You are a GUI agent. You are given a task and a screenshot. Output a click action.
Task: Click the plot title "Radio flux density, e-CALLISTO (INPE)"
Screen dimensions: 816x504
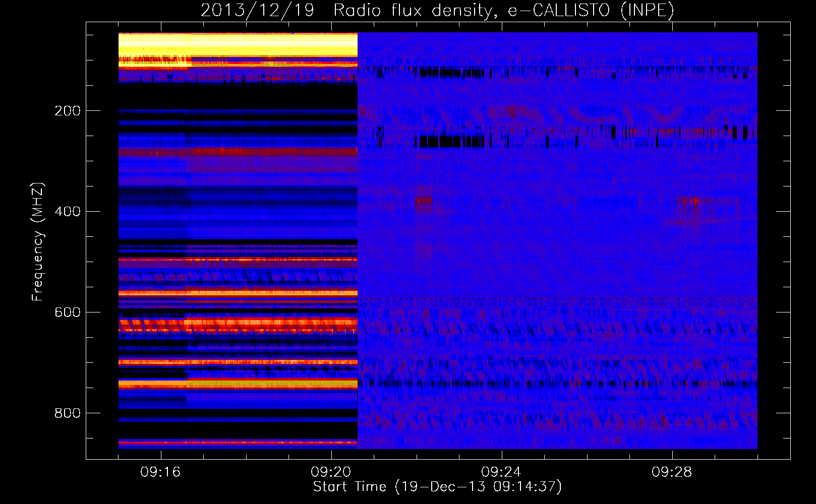click(504, 11)
